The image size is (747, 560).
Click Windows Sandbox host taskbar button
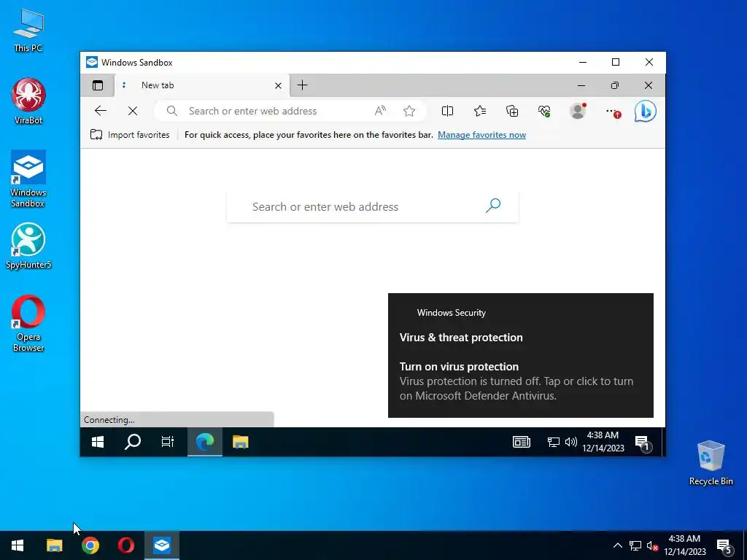coord(162,545)
